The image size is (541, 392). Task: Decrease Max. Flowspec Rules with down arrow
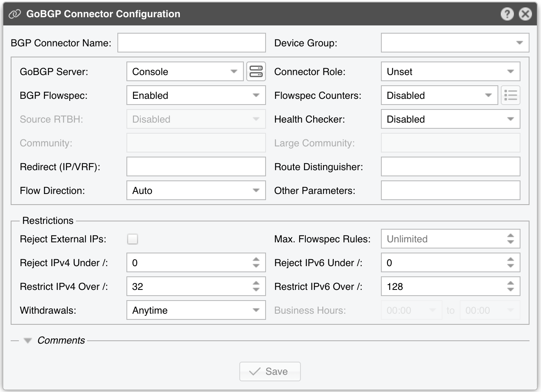[510, 242]
